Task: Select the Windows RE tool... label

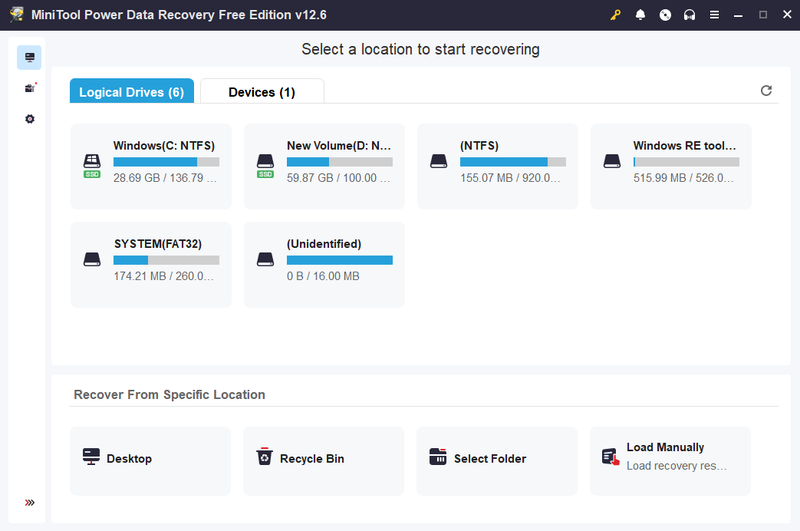Action: click(x=685, y=145)
